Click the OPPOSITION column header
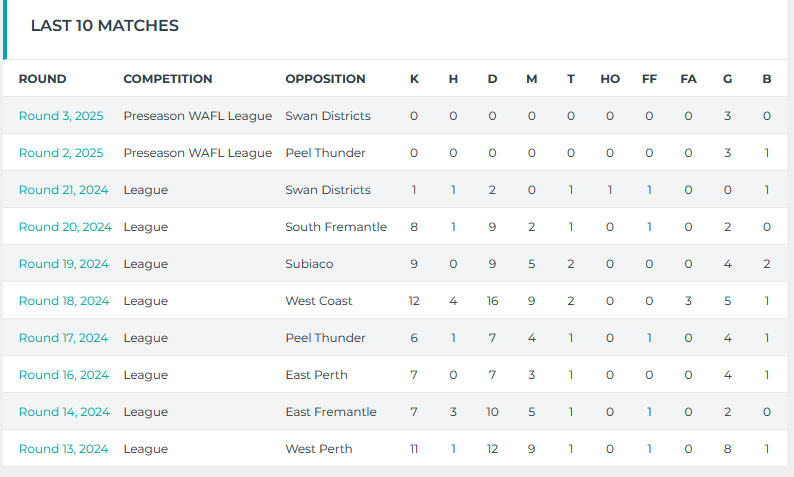The image size is (794, 477). pyautogui.click(x=325, y=79)
